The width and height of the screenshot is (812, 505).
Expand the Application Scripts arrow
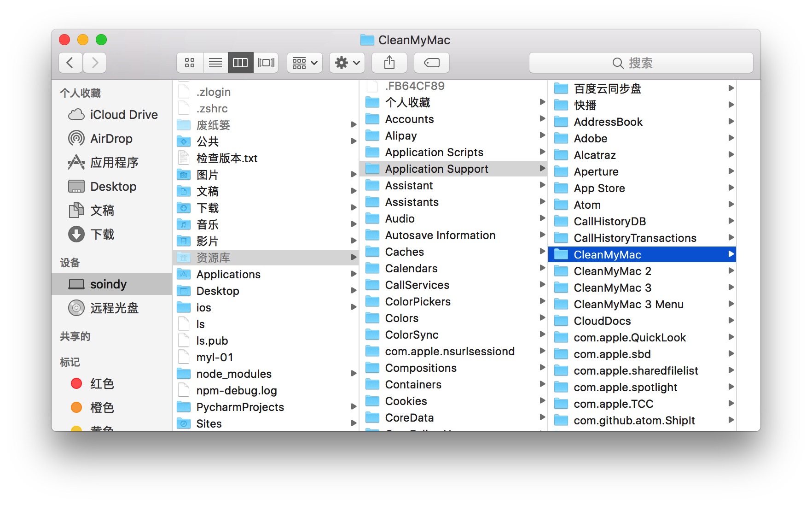click(x=542, y=152)
